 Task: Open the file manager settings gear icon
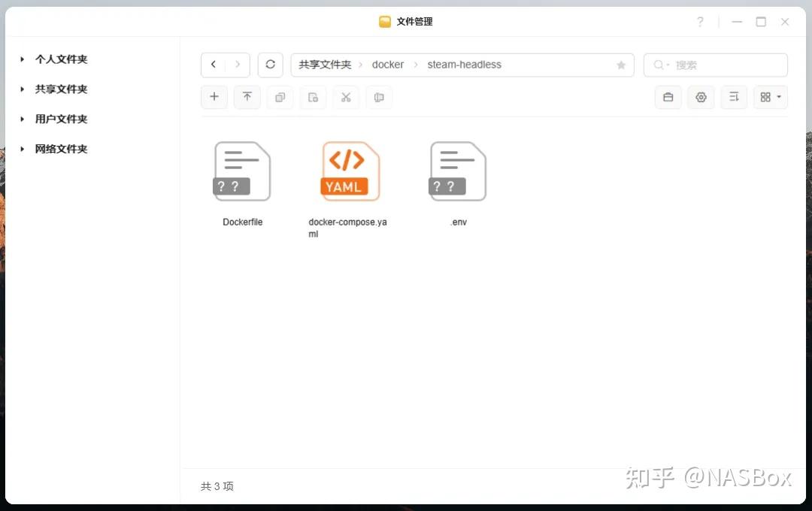pyautogui.click(x=701, y=97)
